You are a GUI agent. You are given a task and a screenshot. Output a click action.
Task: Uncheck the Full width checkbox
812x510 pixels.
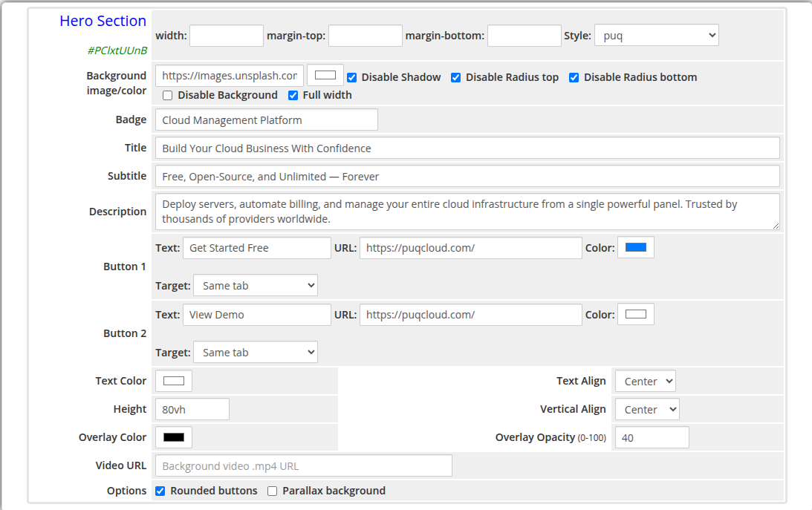[293, 96]
